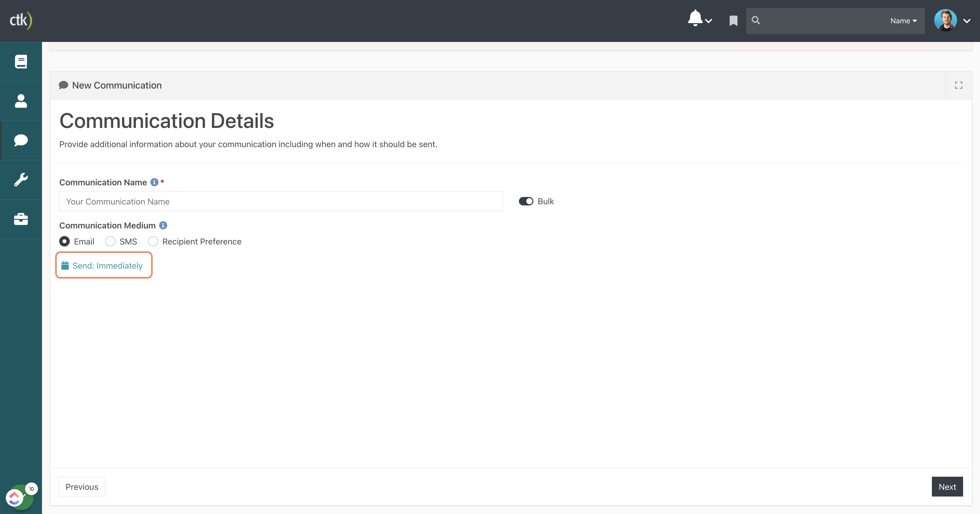The image size is (980, 514).
Task: Expand the chevron beside the bell
Action: pos(708,21)
